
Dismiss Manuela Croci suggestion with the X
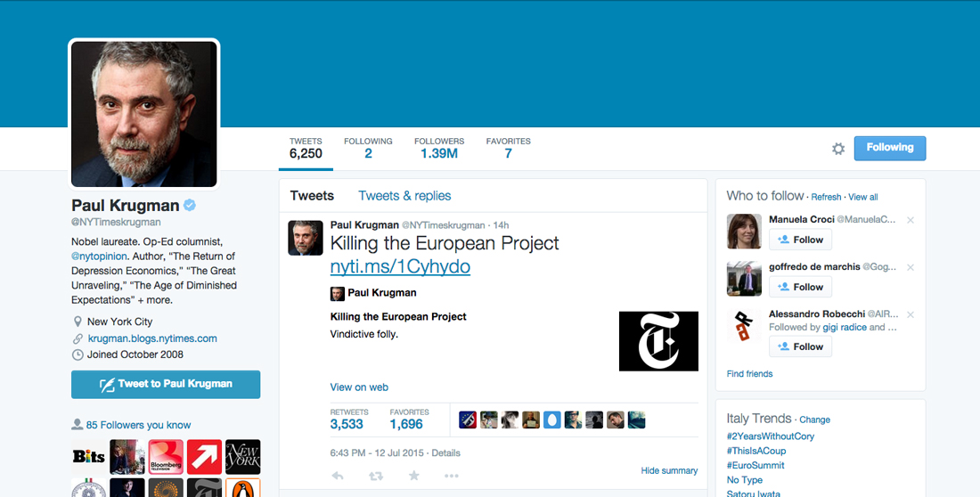pyautogui.click(x=910, y=220)
